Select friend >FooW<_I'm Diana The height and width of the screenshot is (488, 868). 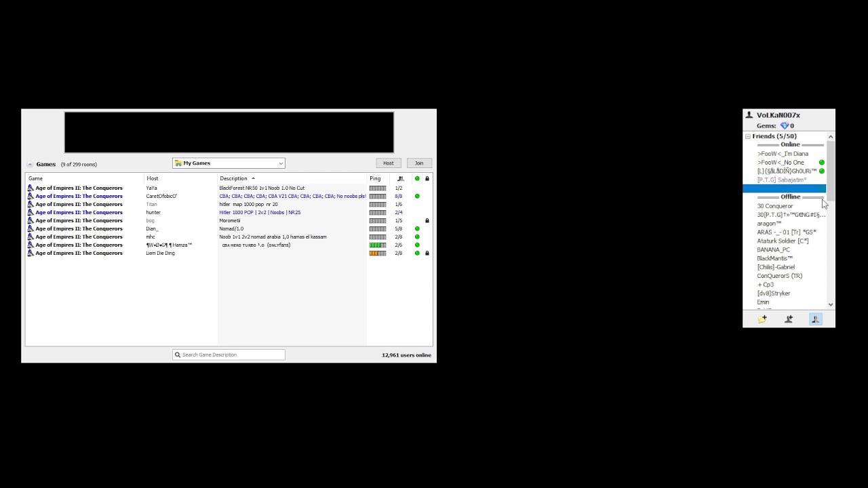(785, 154)
